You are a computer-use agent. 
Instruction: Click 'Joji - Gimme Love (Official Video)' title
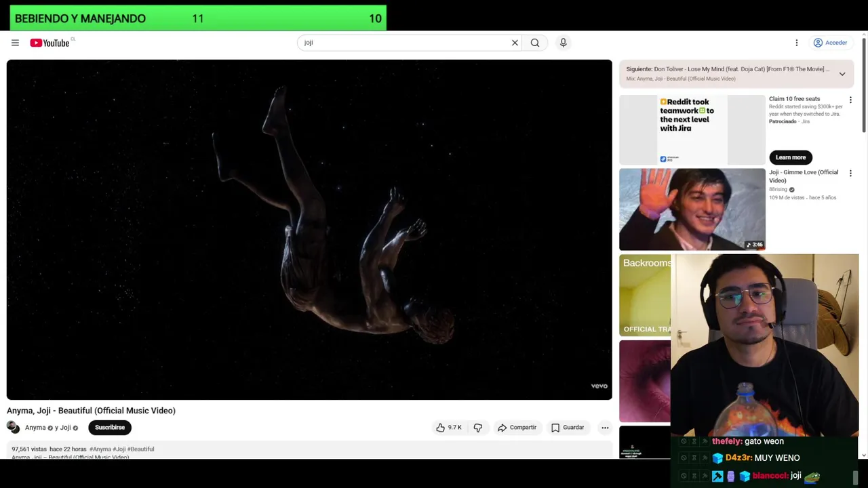[x=804, y=176]
